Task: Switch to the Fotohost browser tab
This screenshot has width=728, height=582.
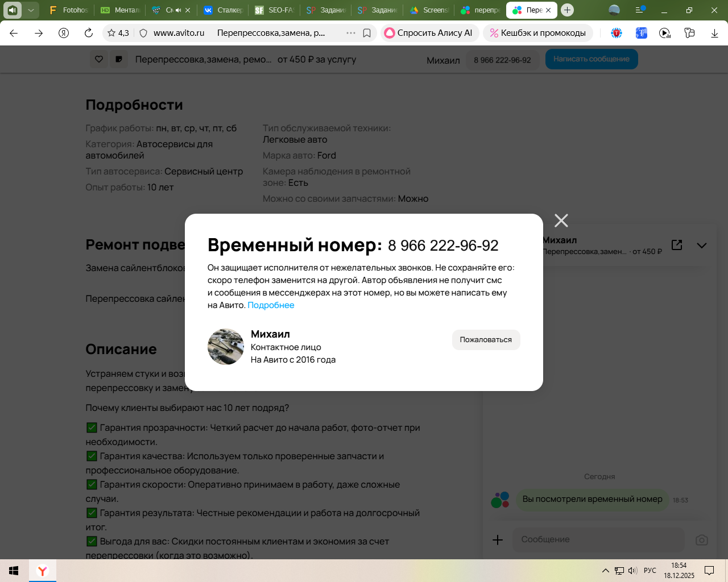Action: (69, 10)
